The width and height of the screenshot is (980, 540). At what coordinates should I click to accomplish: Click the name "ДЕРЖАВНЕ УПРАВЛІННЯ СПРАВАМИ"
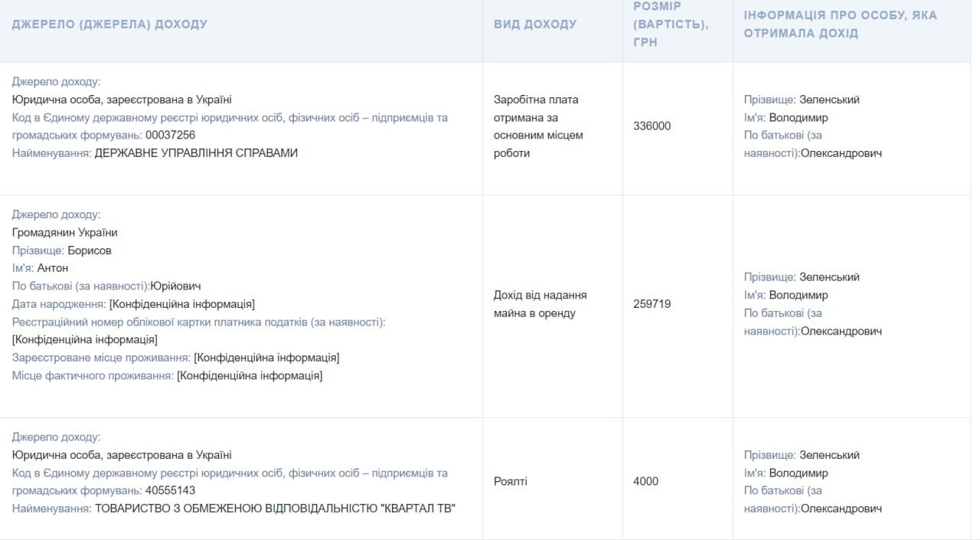[x=196, y=153]
